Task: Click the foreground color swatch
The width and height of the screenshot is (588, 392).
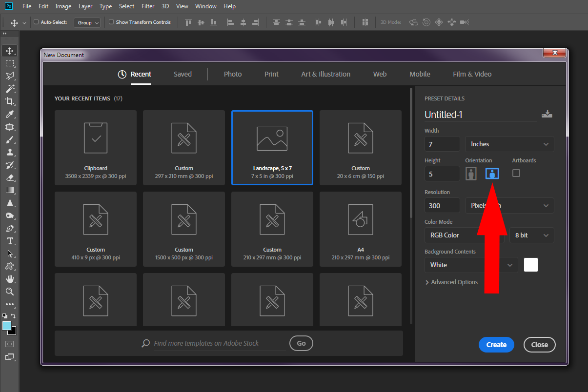Action: point(6,325)
